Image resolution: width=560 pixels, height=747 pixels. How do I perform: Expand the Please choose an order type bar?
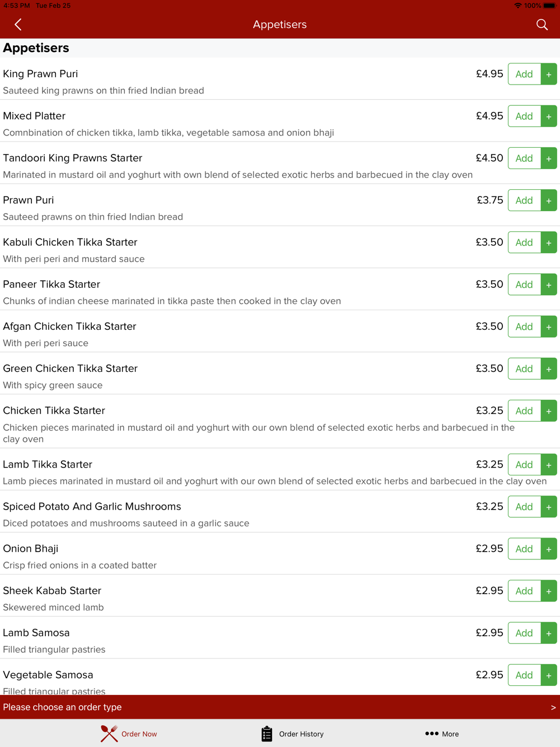280,707
